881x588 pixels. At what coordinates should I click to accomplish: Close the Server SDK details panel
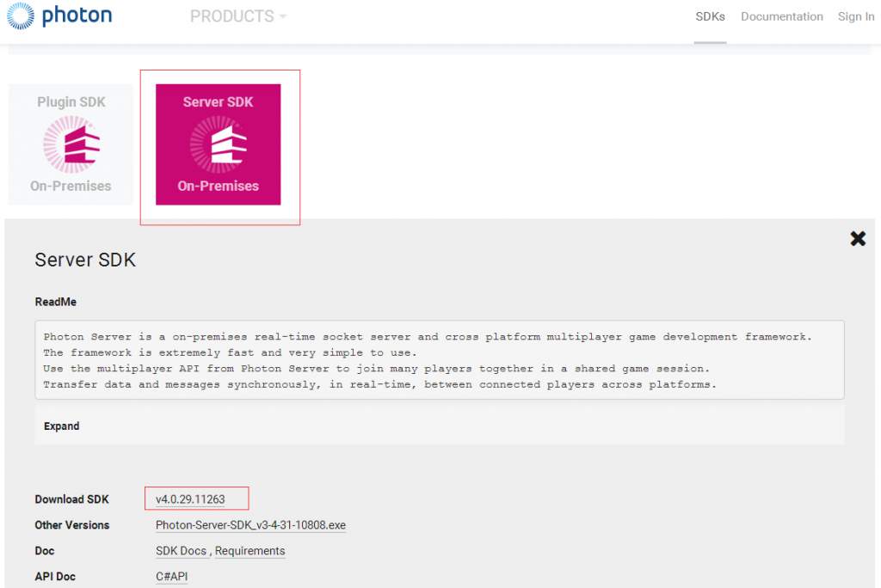pyautogui.click(x=857, y=239)
